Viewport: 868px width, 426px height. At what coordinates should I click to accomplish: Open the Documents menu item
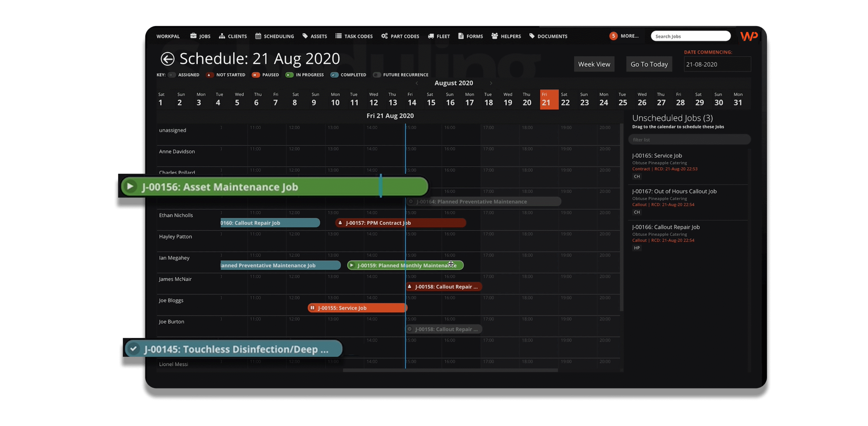tap(548, 36)
